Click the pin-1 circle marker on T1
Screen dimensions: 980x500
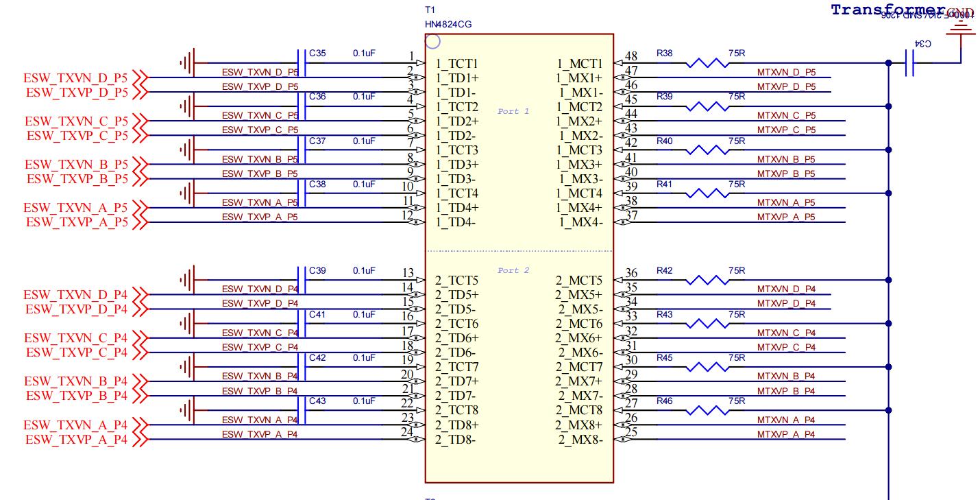point(433,42)
